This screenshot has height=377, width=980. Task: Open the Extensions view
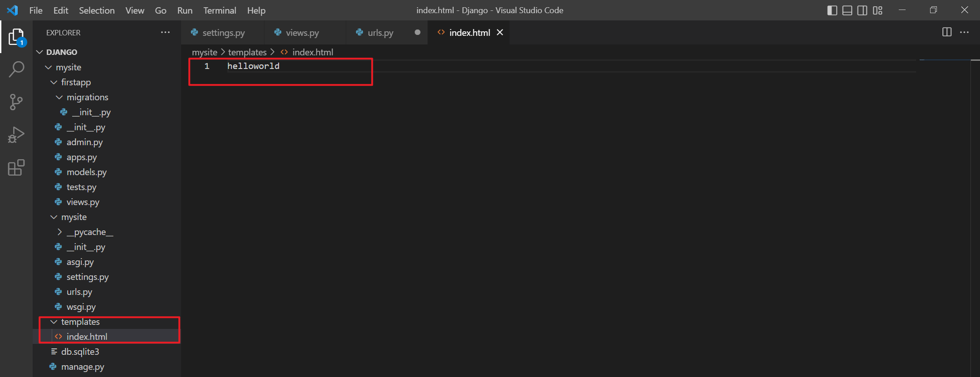[x=16, y=167]
